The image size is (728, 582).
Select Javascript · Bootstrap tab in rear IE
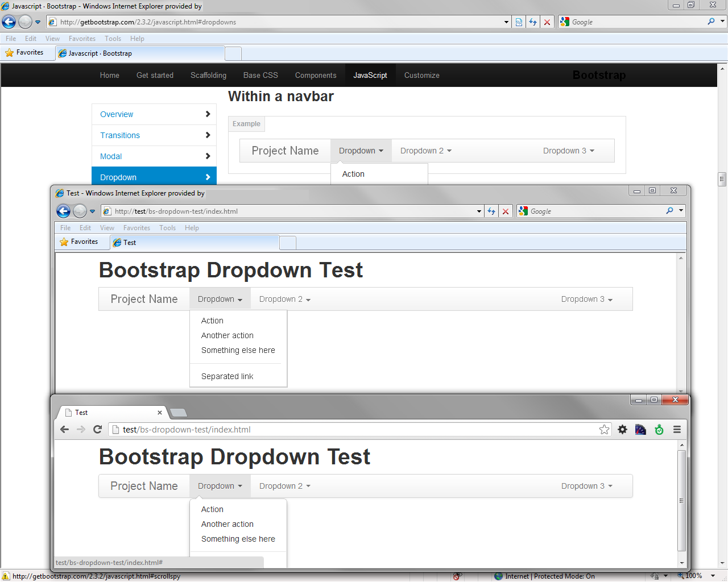[x=140, y=53]
